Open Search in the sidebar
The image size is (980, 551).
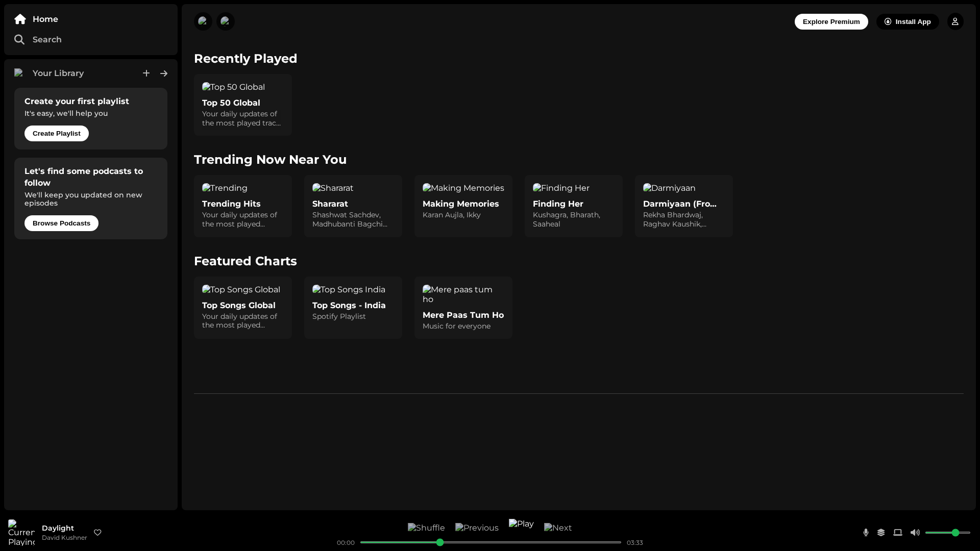click(x=38, y=39)
